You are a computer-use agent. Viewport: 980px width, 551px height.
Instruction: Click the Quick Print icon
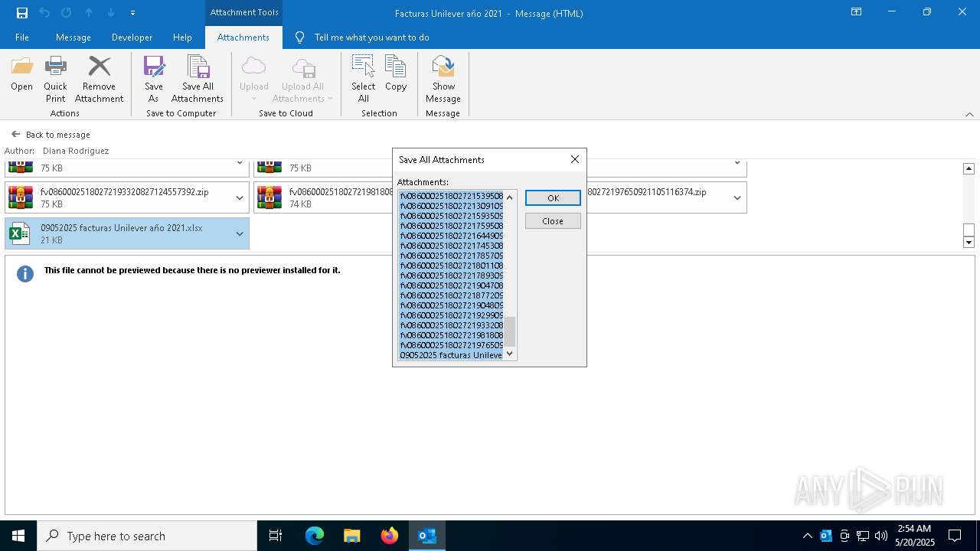pyautogui.click(x=55, y=79)
